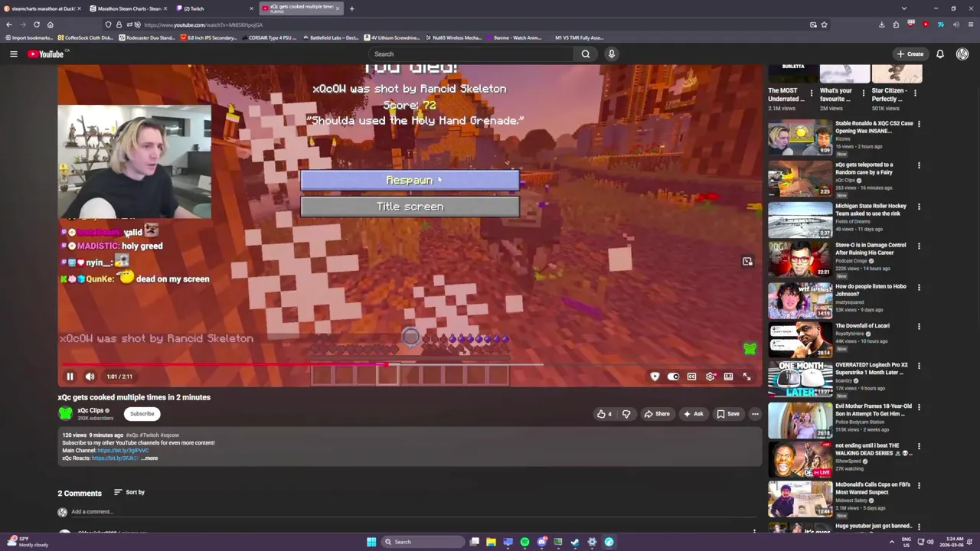Open the browser downloads panel
The height and width of the screenshot is (551, 980).
click(x=881, y=24)
